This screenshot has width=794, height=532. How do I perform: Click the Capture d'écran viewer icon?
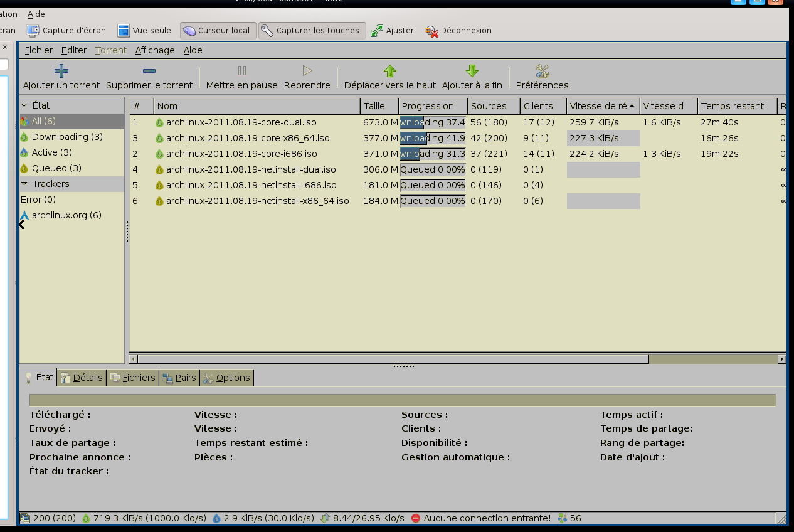(33, 30)
